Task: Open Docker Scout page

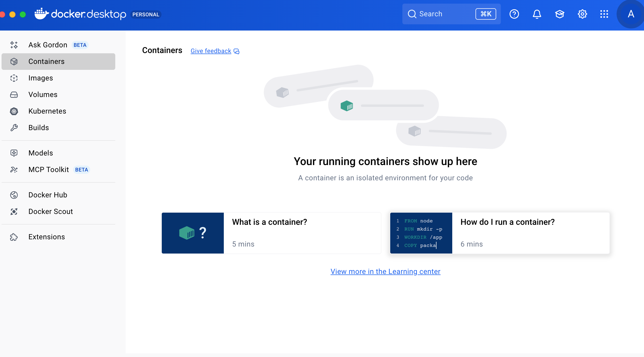Action: point(51,212)
